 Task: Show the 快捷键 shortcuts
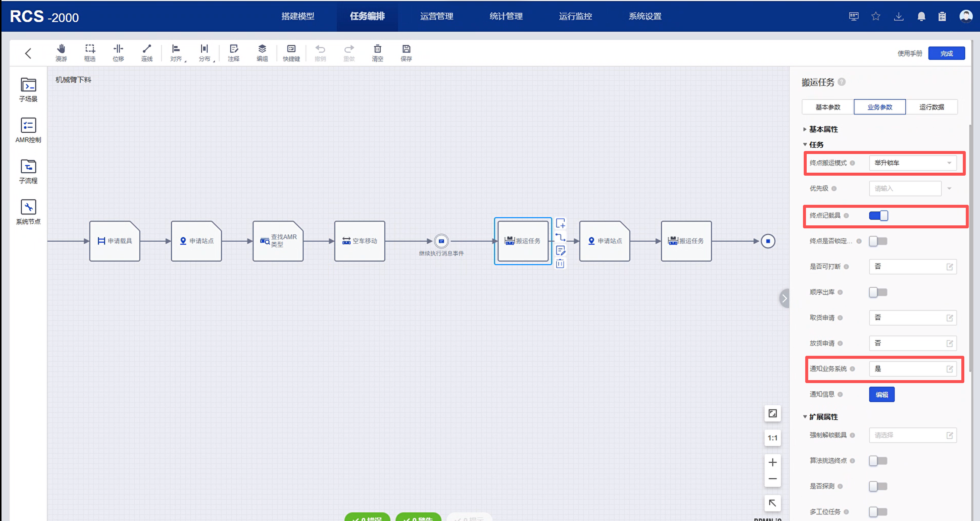pyautogui.click(x=291, y=53)
